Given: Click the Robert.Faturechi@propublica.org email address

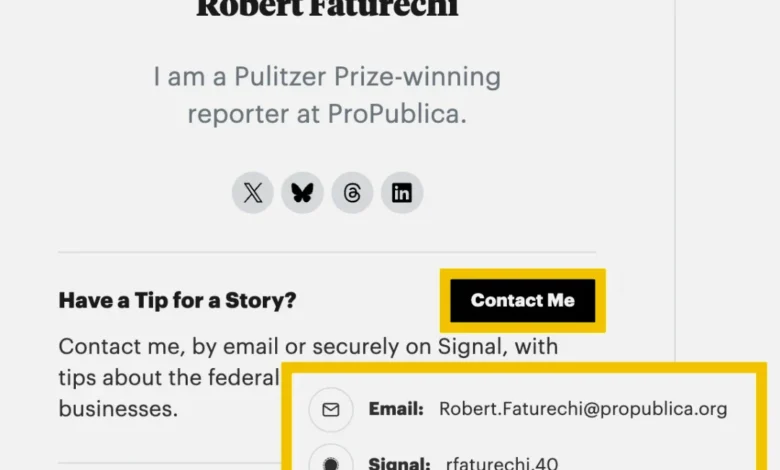Looking at the screenshot, I should coord(583,409).
